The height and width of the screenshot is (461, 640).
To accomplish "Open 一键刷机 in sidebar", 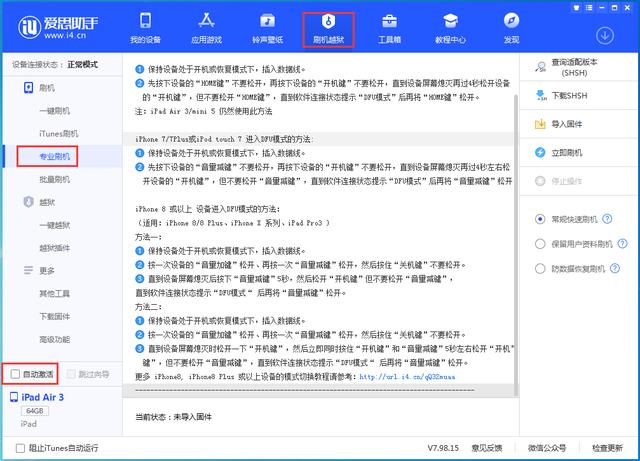I will 55,111.
